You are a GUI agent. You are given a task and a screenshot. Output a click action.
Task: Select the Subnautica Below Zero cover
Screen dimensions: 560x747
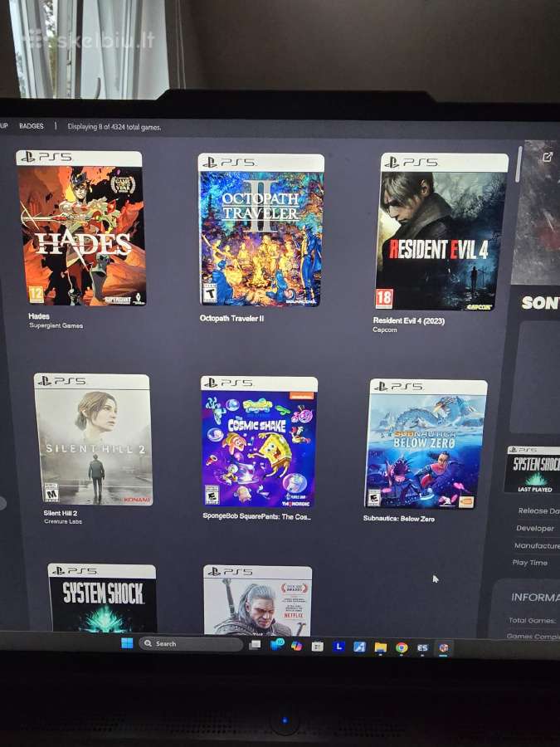426,444
